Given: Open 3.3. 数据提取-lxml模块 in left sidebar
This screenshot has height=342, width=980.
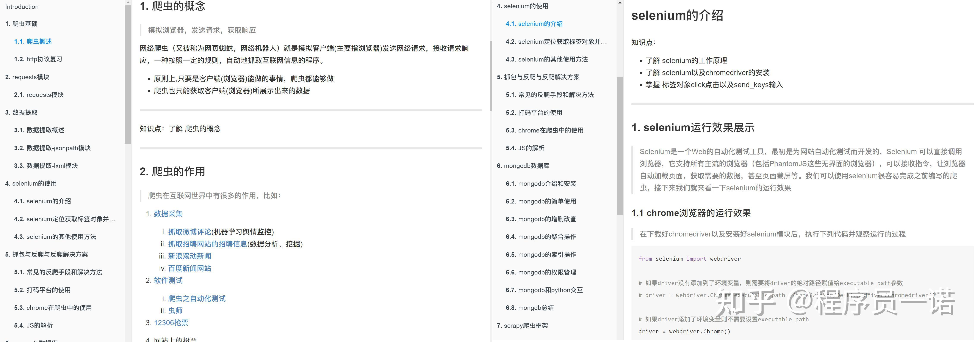Looking at the screenshot, I should point(46,166).
